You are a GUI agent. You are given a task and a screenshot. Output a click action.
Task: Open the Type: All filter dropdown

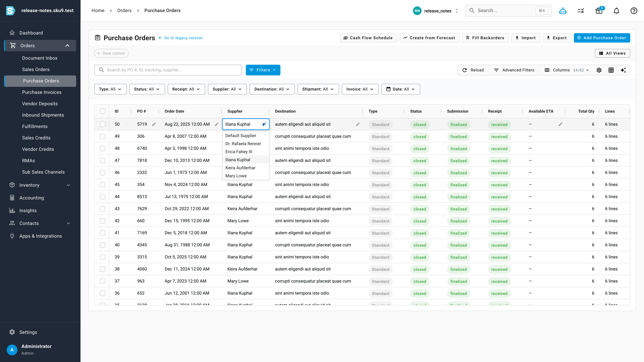110,89
